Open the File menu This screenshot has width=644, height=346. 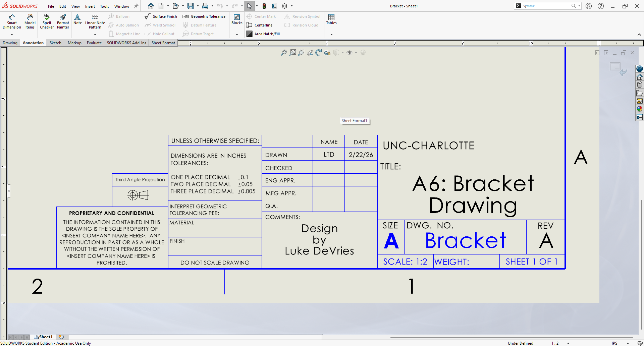(x=51, y=6)
